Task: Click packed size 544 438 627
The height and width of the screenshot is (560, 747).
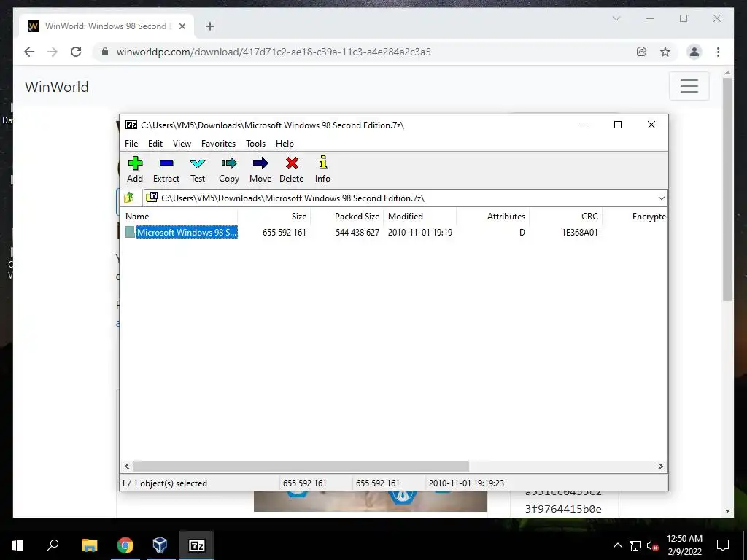Action: (357, 233)
